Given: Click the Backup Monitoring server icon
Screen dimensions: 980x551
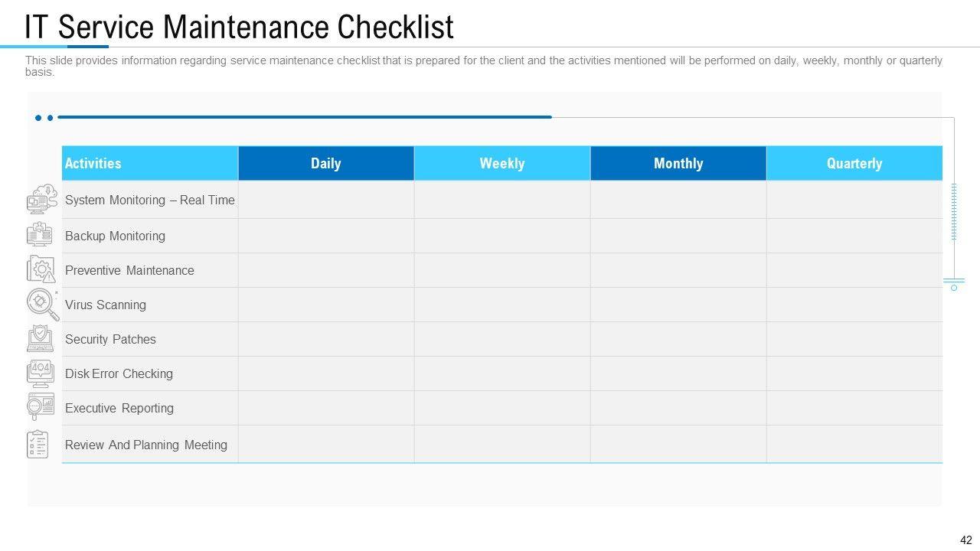Looking at the screenshot, I should (40, 235).
